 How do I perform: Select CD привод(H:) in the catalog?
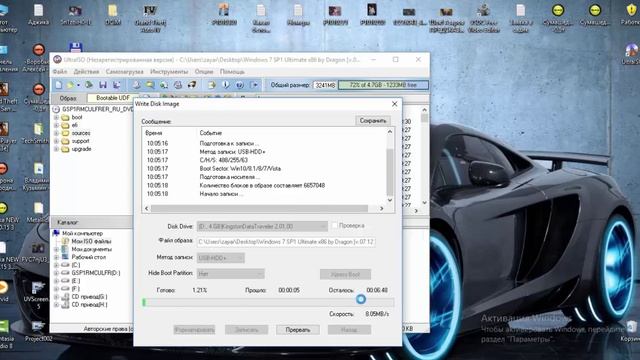[x=89, y=304]
